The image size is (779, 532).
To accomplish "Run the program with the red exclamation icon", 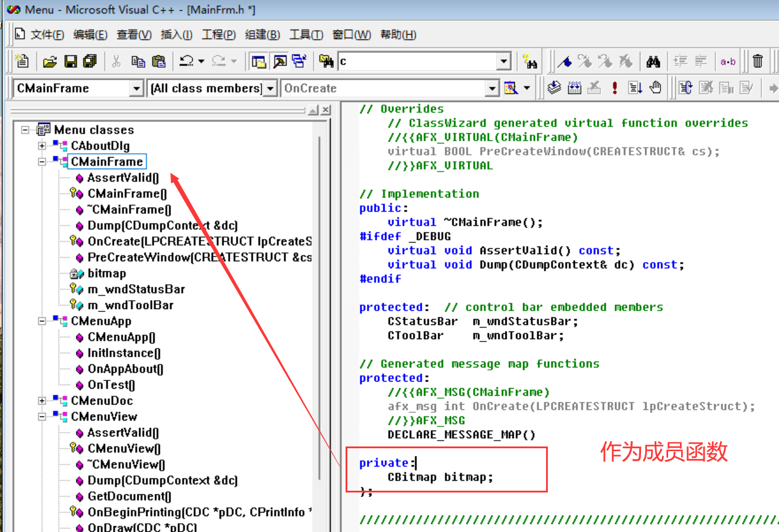I will point(614,88).
